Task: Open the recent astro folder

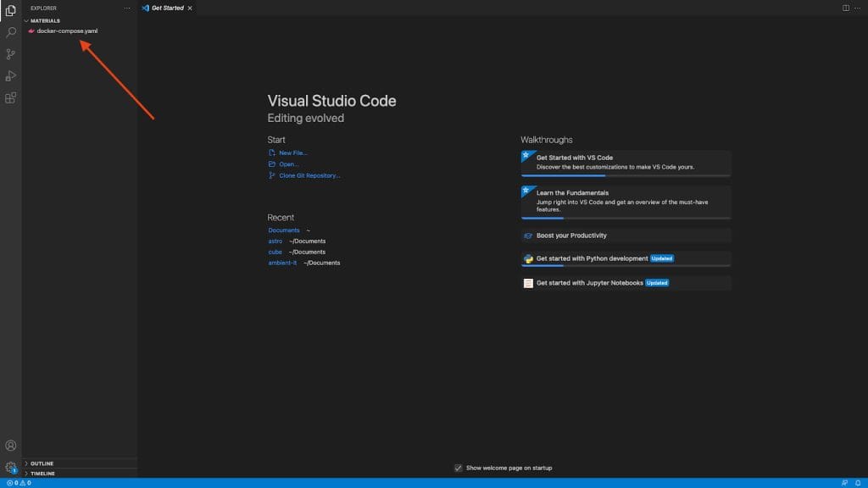Action: pos(275,241)
